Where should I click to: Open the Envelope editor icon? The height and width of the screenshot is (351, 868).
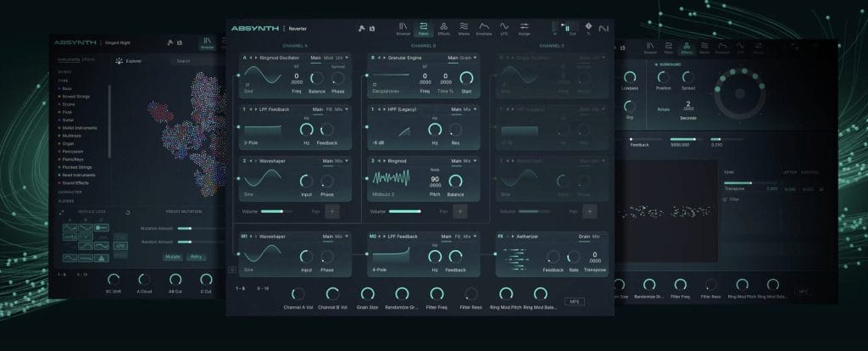point(485,29)
